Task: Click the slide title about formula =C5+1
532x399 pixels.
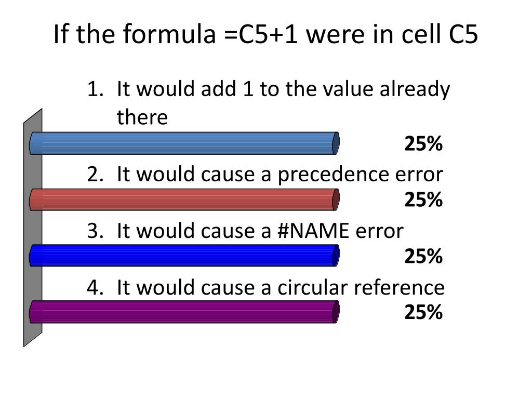Action: tap(265, 34)
